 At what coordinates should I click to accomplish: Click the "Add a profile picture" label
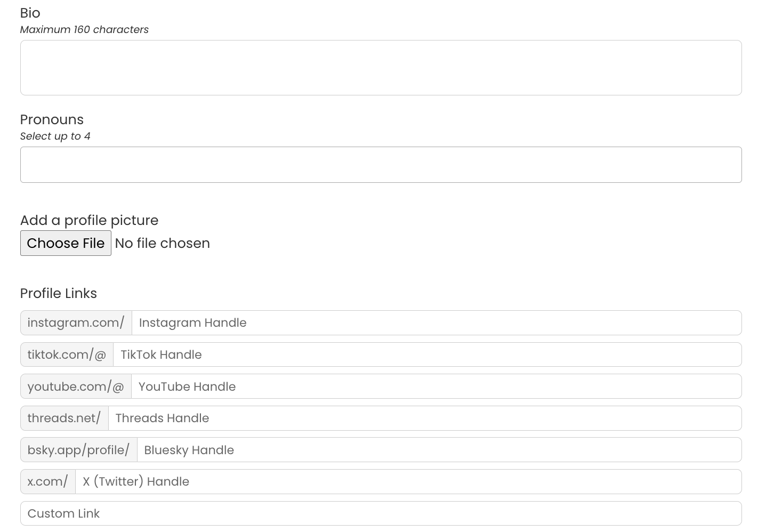(x=89, y=220)
